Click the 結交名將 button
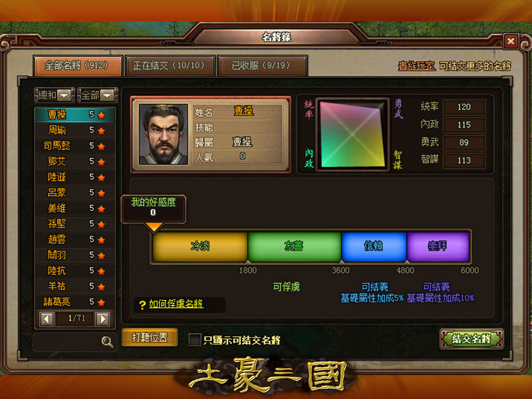 (471, 338)
